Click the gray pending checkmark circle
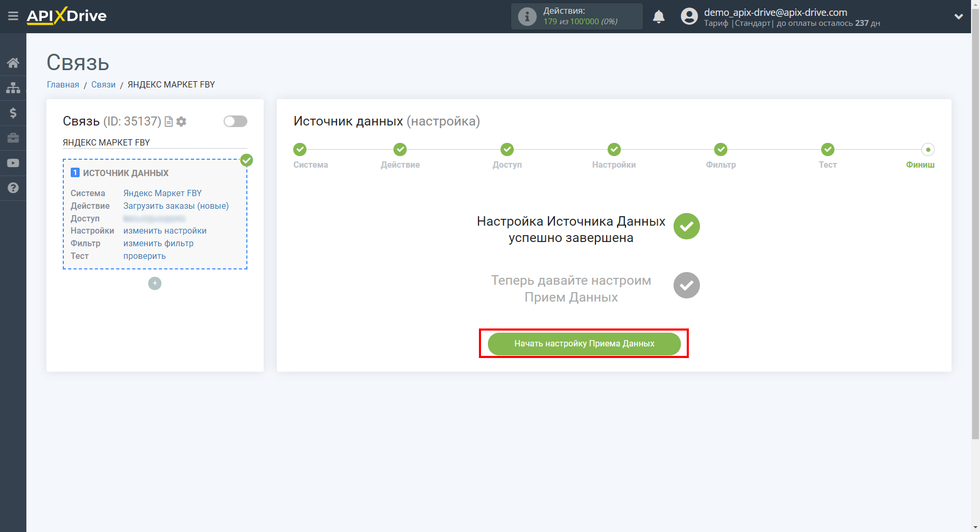Image resolution: width=980 pixels, height=532 pixels. pos(687,285)
